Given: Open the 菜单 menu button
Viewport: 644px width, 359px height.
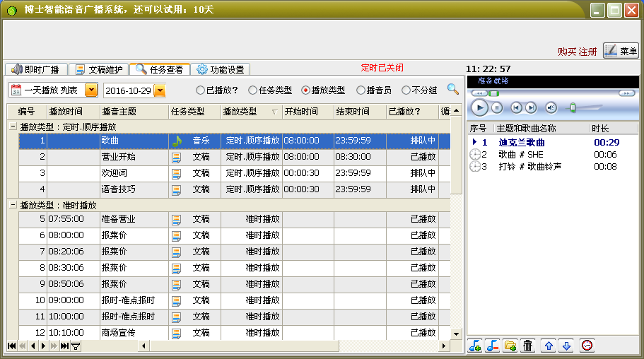Looking at the screenshot, I should 621,51.
